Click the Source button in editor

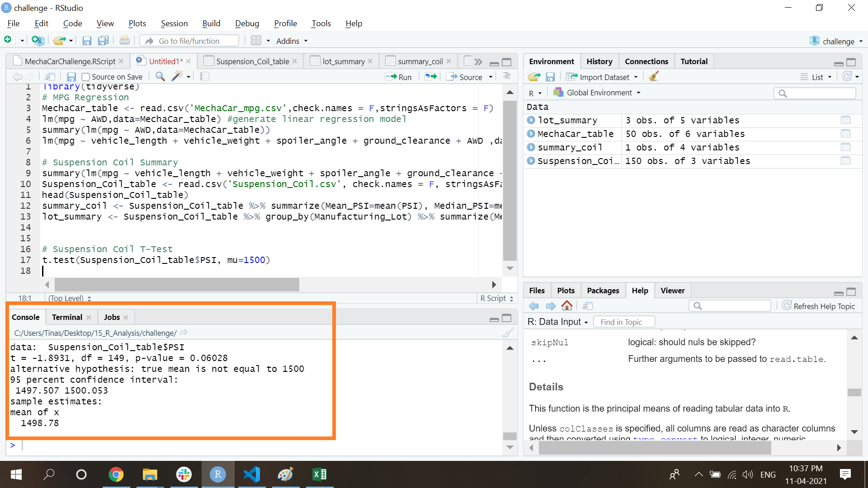(464, 77)
